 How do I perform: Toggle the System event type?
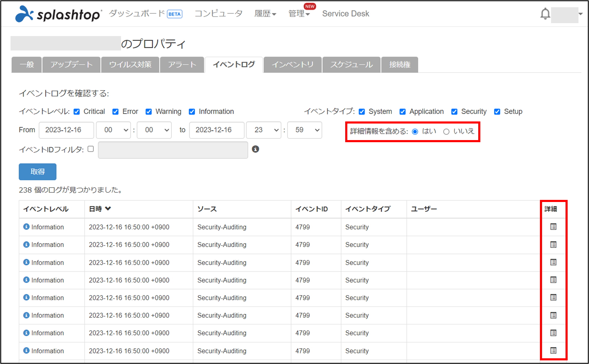[x=362, y=112]
